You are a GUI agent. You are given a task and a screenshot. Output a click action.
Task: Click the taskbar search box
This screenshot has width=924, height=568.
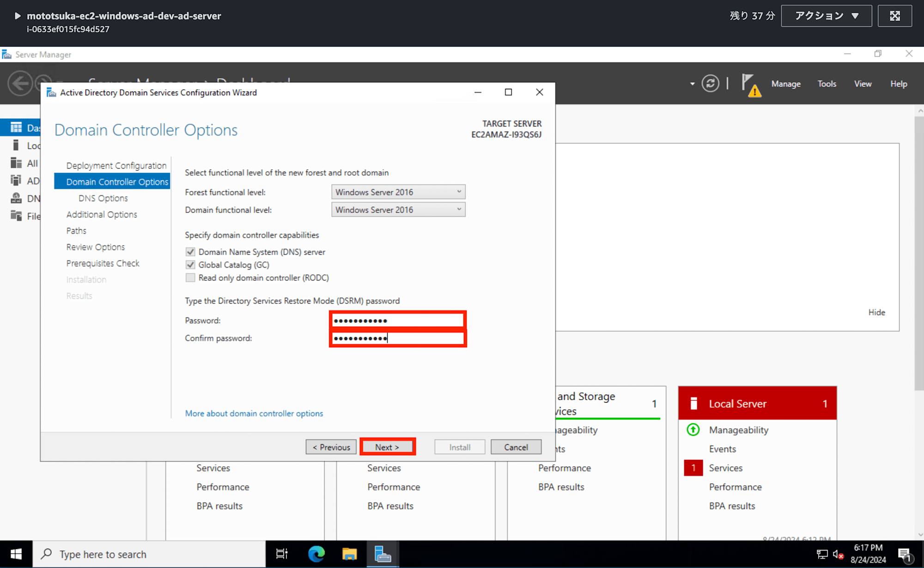149,554
